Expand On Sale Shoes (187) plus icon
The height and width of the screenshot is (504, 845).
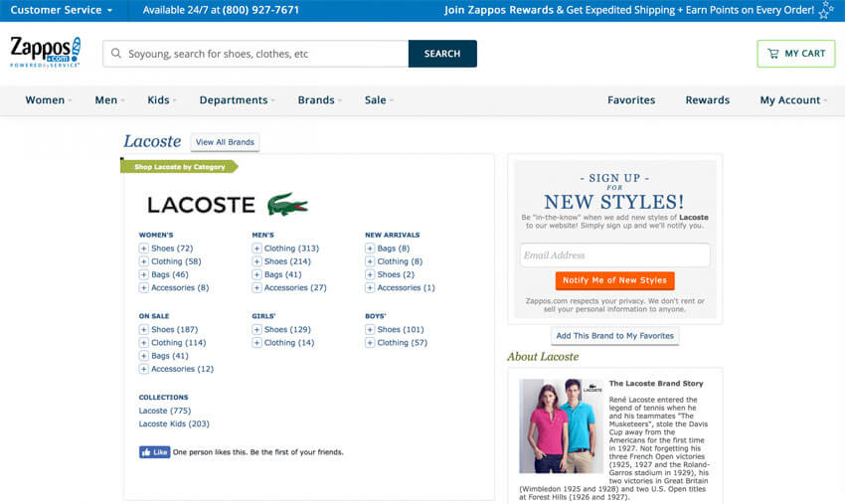(144, 329)
